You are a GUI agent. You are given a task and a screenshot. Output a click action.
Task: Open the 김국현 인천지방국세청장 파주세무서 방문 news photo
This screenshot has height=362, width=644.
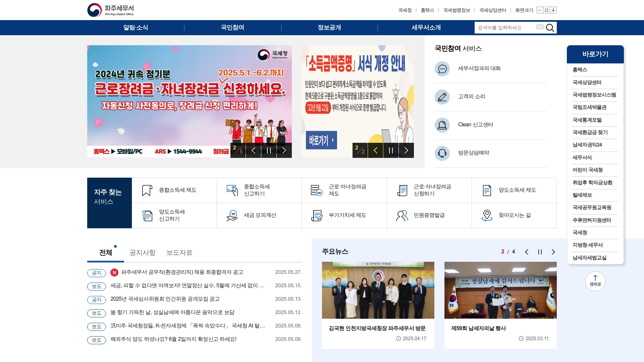pos(378,290)
